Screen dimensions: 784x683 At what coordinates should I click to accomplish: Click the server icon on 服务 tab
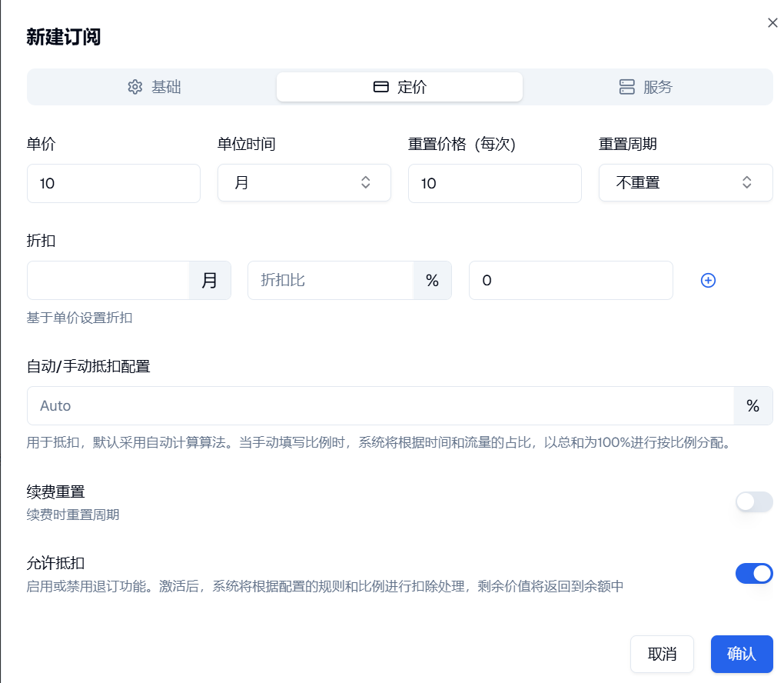(627, 87)
